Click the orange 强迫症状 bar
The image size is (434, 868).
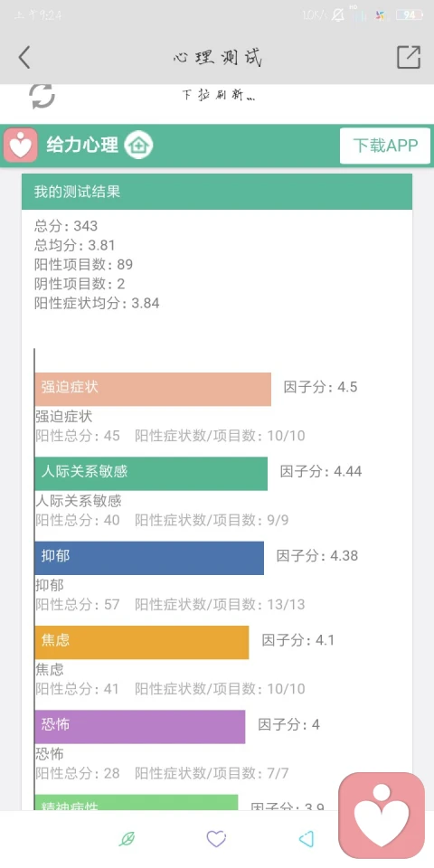(x=153, y=389)
